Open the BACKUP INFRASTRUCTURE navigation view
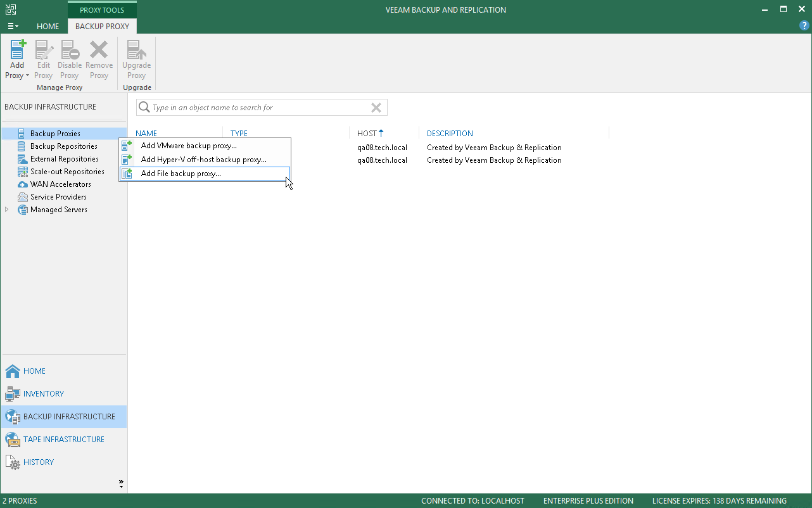 (63, 417)
